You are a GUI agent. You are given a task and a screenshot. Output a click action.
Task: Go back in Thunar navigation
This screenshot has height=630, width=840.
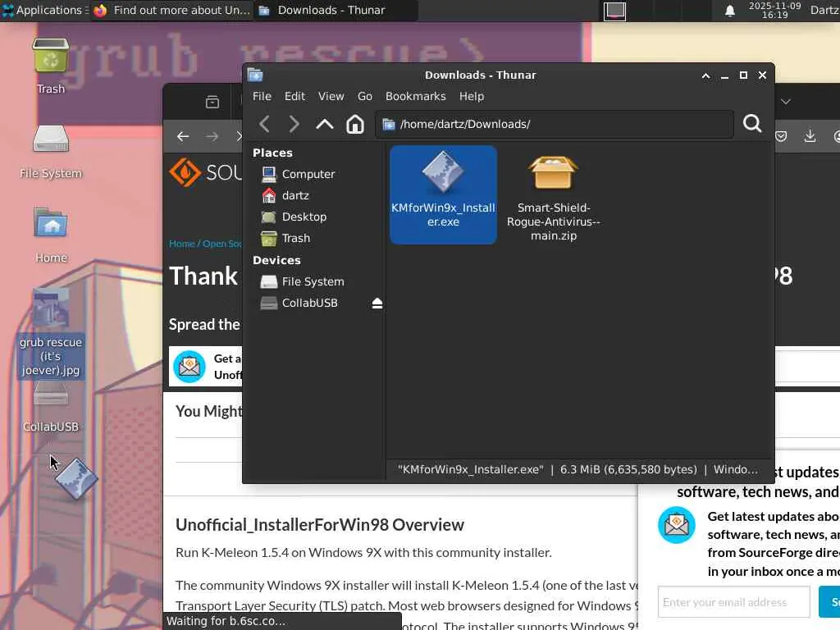pyautogui.click(x=264, y=125)
